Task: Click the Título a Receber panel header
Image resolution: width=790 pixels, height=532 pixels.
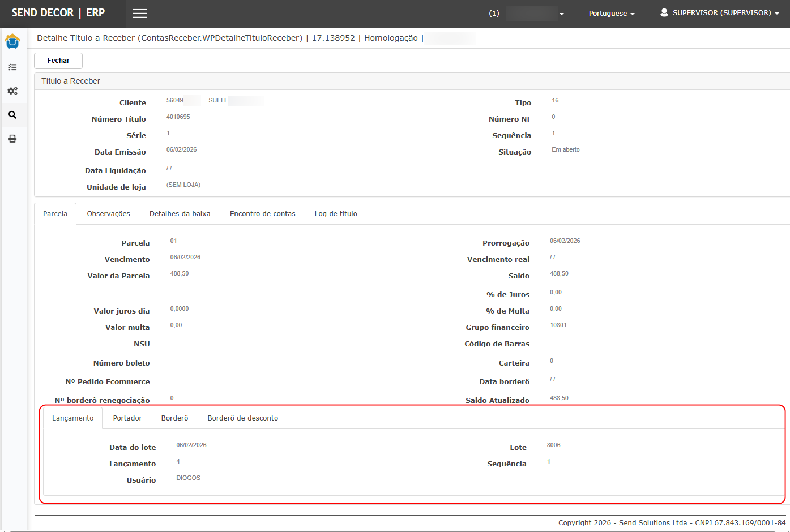Action: (x=412, y=81)
